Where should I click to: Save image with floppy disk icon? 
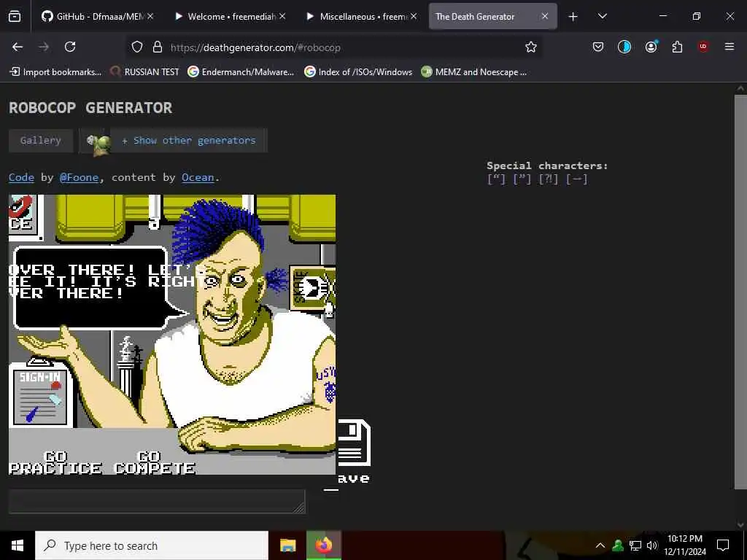click(x=354, y=451)
